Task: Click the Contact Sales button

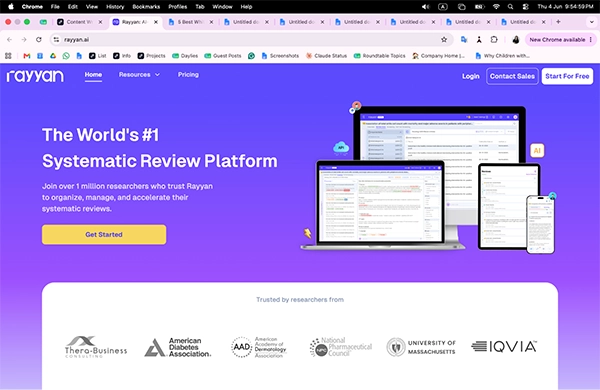Action: click(x=512, y=76)
